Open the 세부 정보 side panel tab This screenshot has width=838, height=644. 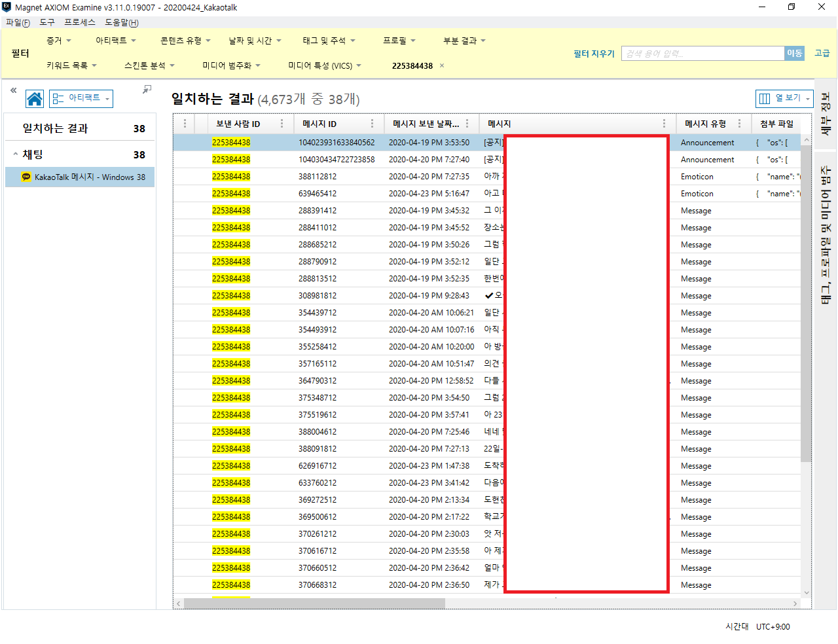click(x=825, y=114)
